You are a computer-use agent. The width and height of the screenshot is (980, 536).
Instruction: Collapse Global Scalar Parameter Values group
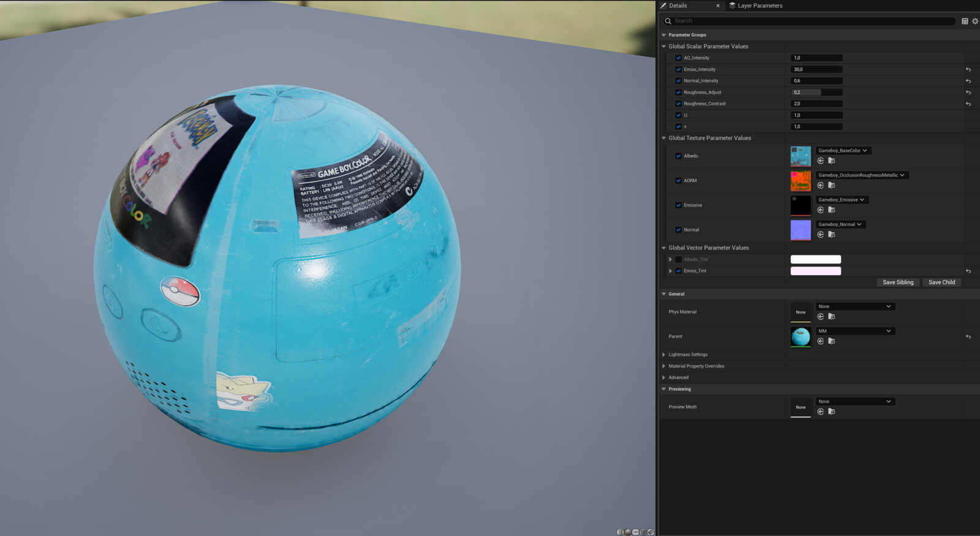tap(664, 47)
